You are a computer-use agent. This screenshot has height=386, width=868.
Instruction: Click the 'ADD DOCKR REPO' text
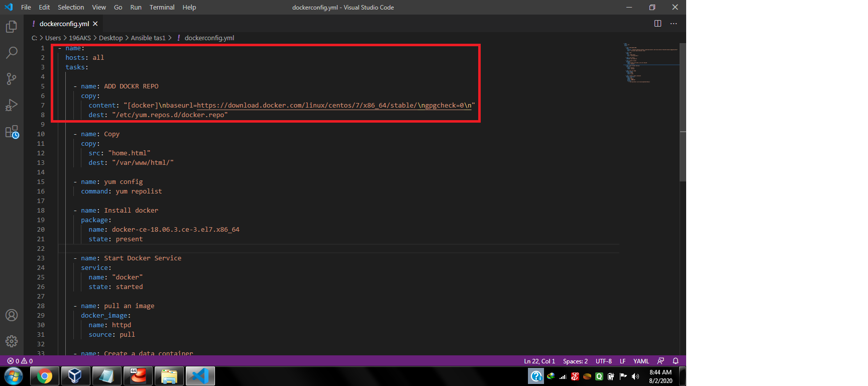131,86
